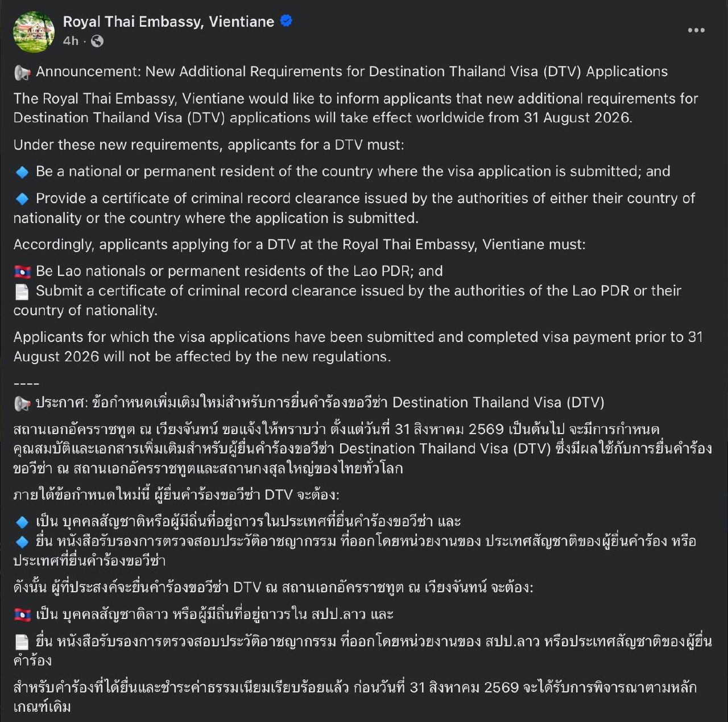The height and width of the screenshot is (722, 728).
Task: Open the three-dot post options menu
Action: coord(696,30)
